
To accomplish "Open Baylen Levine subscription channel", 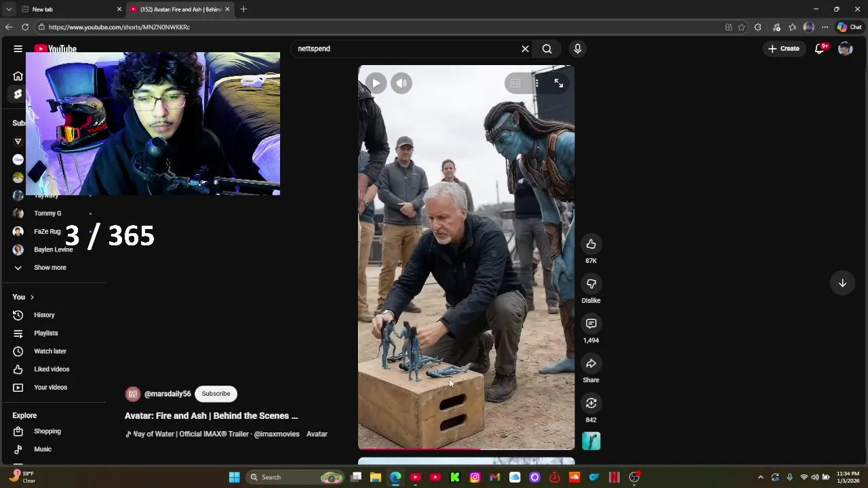I will (53, 249).
